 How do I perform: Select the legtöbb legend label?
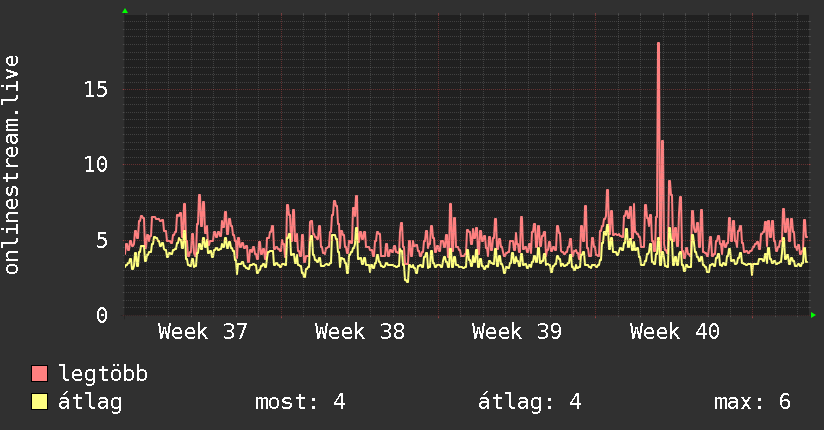pos(103,374)
